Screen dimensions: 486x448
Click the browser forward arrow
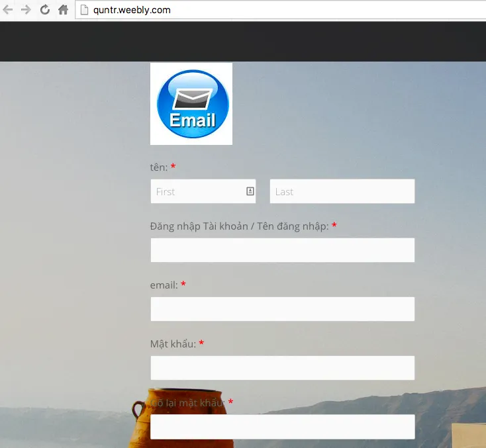coord(26,10)
